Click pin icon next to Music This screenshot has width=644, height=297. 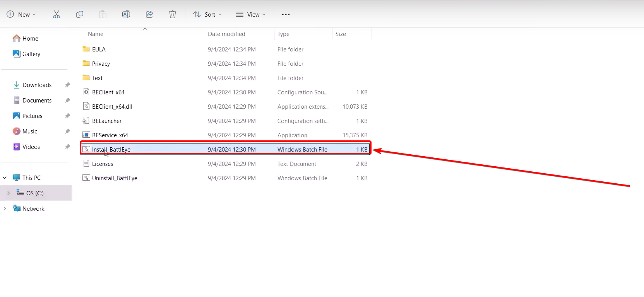click(67, 131)
